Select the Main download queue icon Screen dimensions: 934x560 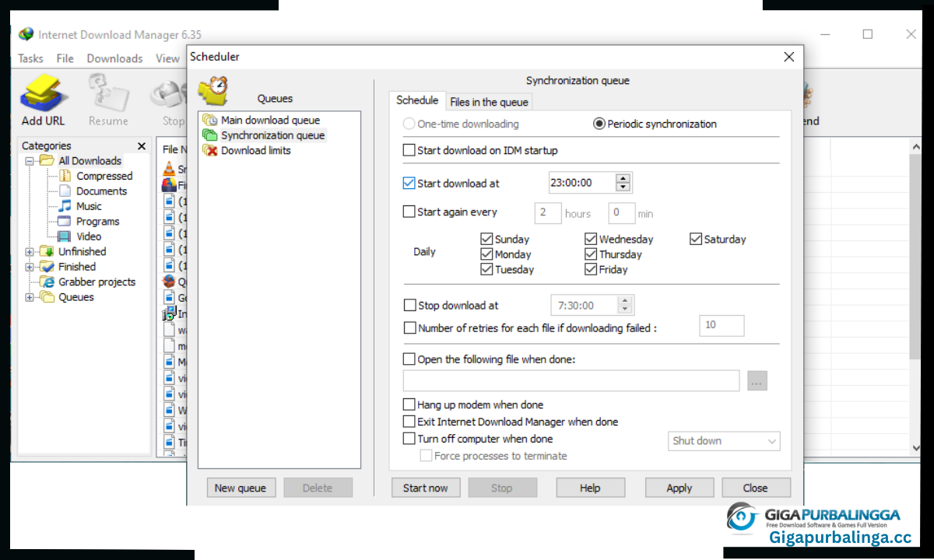(x=209, y=121)
